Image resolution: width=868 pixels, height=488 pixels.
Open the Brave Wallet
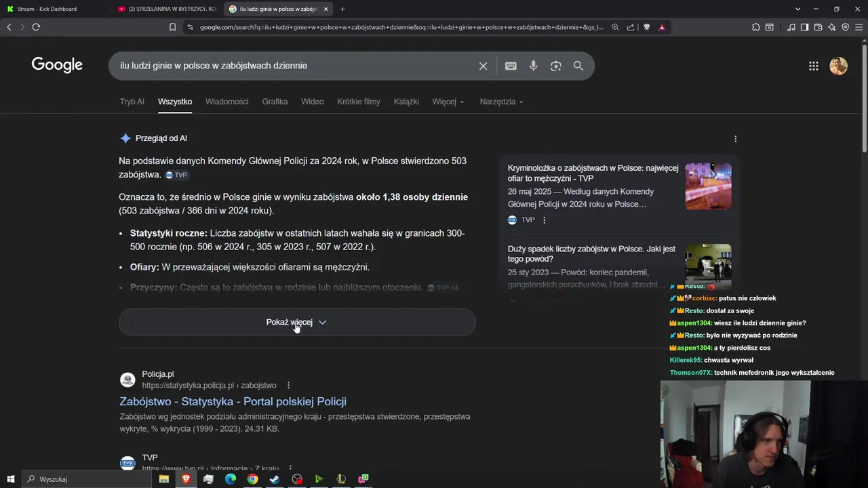click(818, 27)
